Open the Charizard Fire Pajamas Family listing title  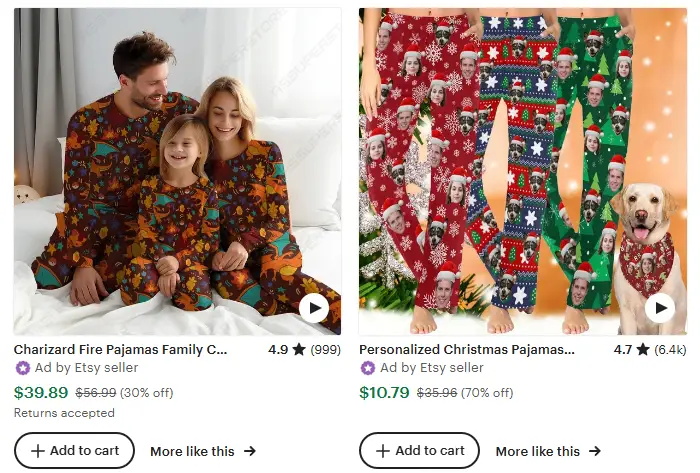pos(121,350)
